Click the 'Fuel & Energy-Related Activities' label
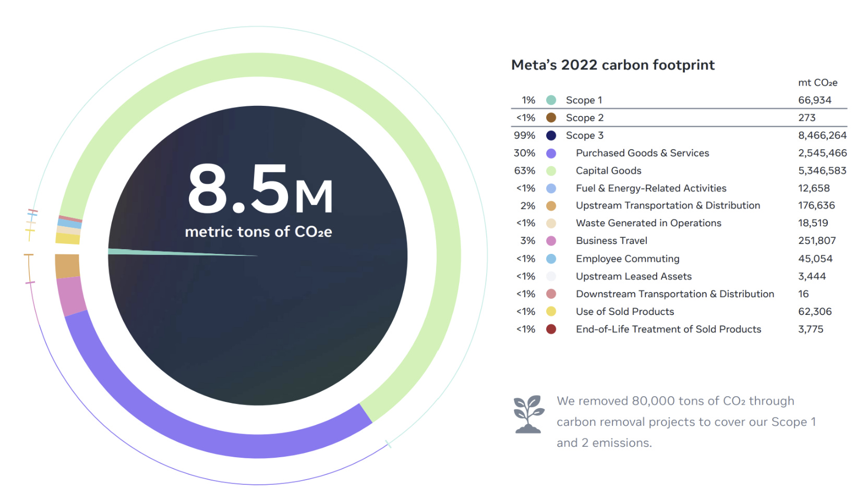 tap(651, 188)
